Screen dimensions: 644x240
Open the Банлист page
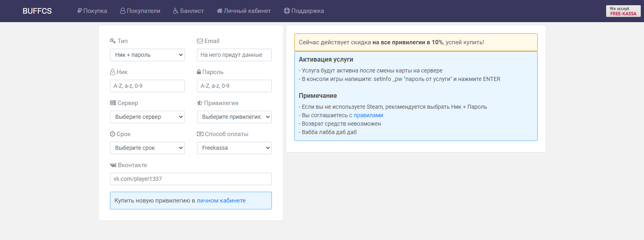click(188, 11)
